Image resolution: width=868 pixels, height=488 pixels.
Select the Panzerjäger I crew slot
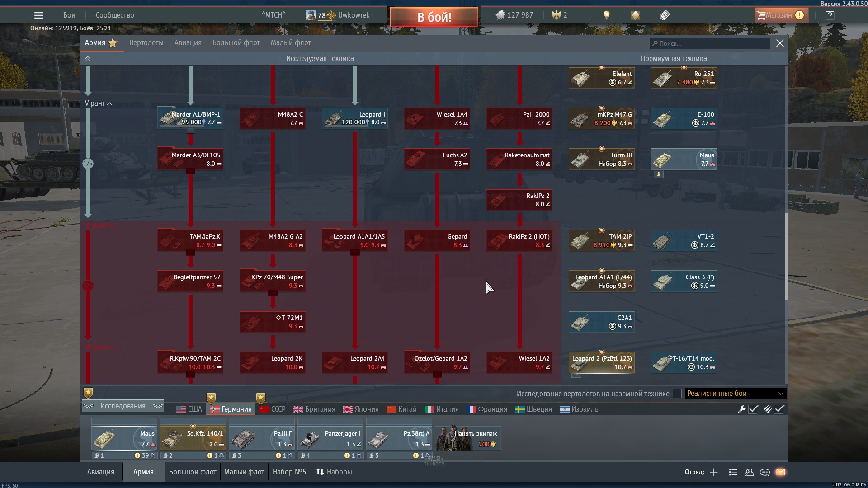tap(330, 438)
